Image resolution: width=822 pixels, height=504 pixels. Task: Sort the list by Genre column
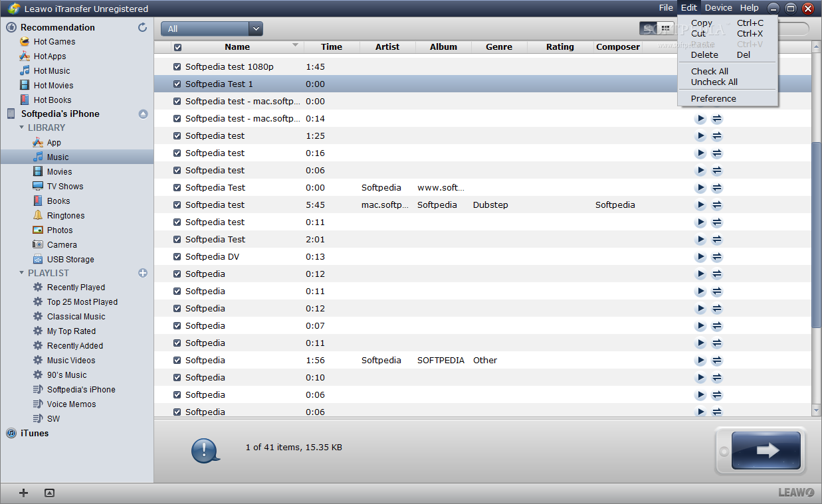pyautogui.click(x=499, y=47)
